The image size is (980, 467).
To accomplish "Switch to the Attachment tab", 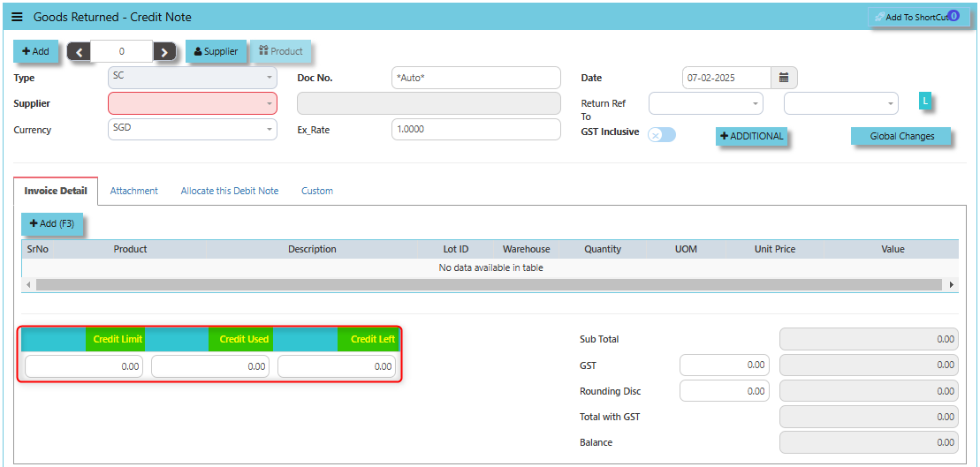I will click(134, 191).
